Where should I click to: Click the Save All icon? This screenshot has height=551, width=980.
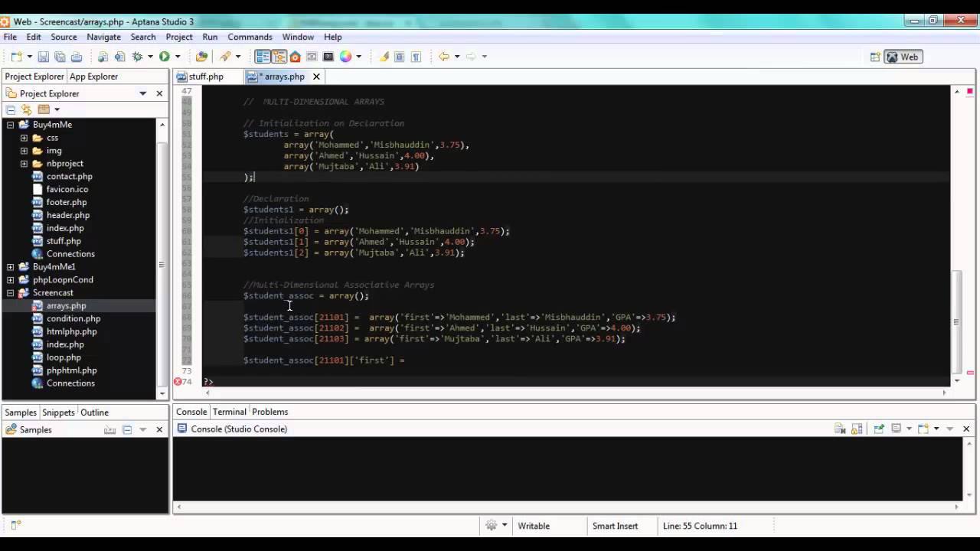coord(60,57)
